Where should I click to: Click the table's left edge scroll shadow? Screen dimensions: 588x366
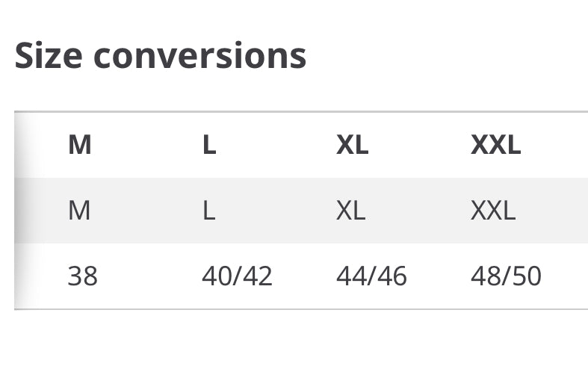pyautogui.click(x=22, y=211)
